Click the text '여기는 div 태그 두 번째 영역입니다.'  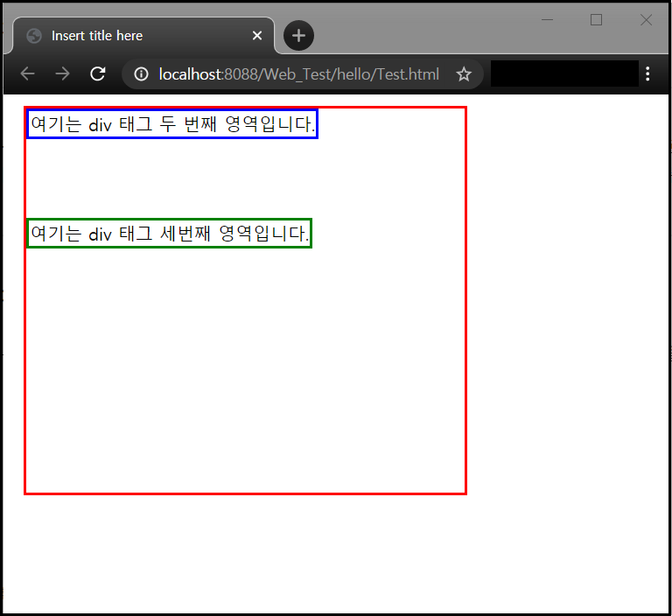pyautogui.click(x=172, y=124)
